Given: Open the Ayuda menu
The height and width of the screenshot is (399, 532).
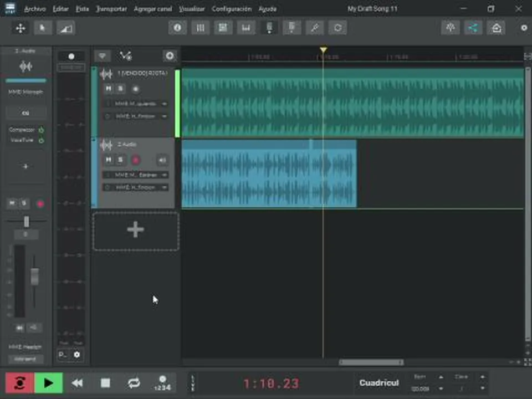Looking at the screenshot, I should 267,9.
